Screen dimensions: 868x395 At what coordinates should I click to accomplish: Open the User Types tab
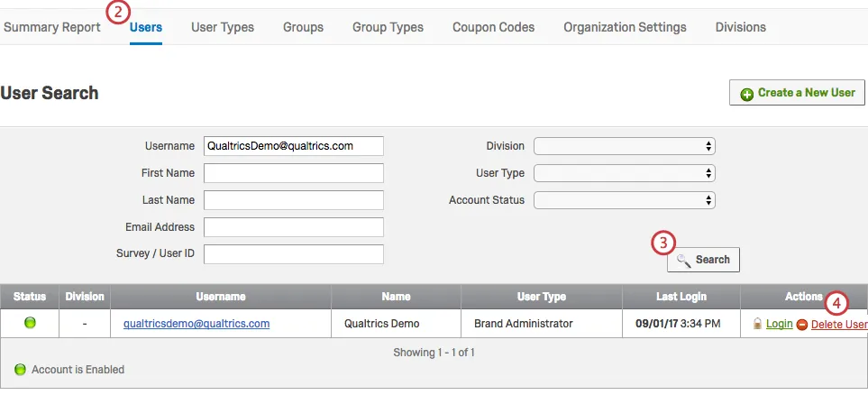[223, 27]
